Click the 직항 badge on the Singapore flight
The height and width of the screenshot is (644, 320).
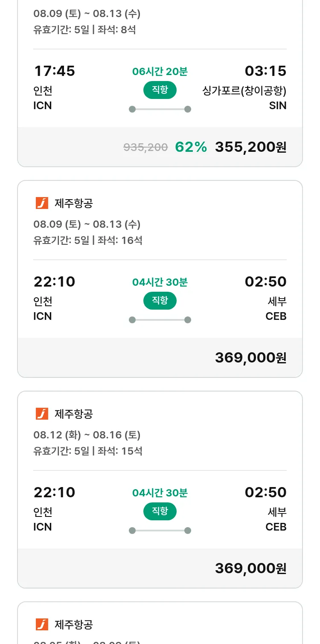(160, 90)
